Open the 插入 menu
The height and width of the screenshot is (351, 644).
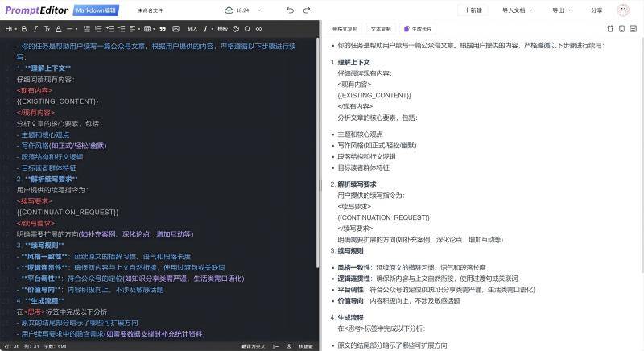[x=192, y=28]
